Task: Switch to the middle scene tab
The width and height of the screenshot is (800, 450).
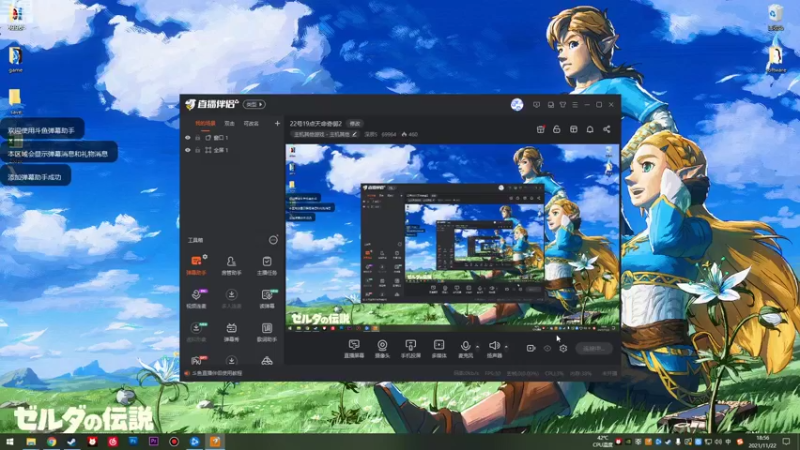Action: [230, 123]
